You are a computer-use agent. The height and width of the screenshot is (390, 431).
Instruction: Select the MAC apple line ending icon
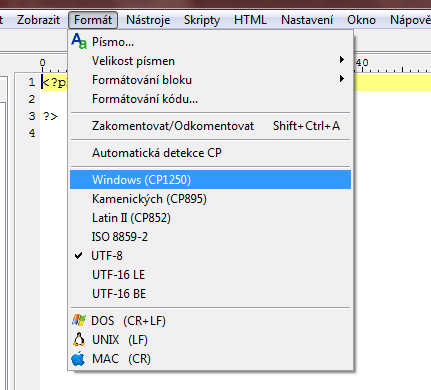click(78, 359)
